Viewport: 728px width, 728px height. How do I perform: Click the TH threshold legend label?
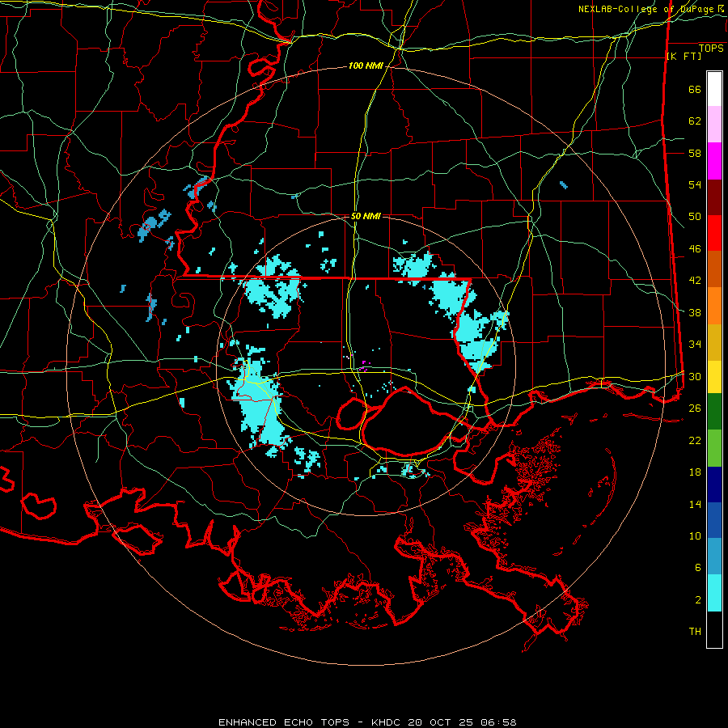coord(695,632)
